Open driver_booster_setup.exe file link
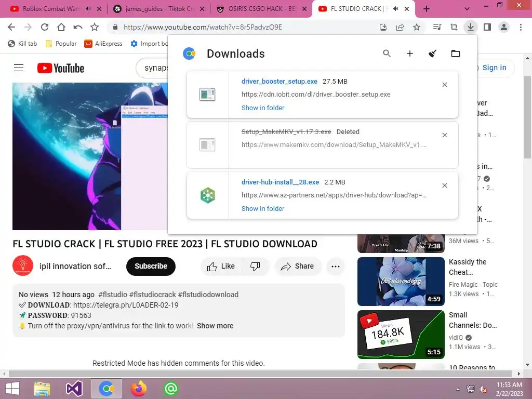Screen dimensions: 532x399 279,82
